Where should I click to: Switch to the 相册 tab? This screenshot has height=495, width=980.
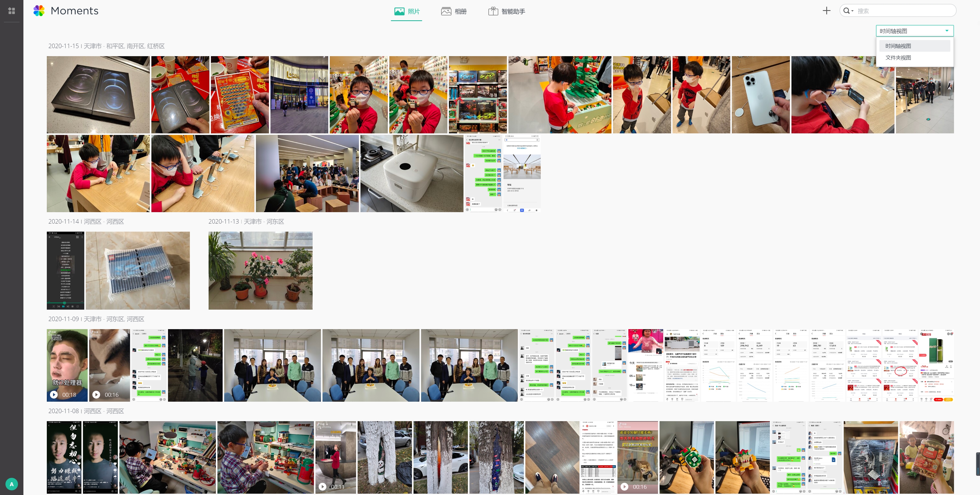coord(454,11)
